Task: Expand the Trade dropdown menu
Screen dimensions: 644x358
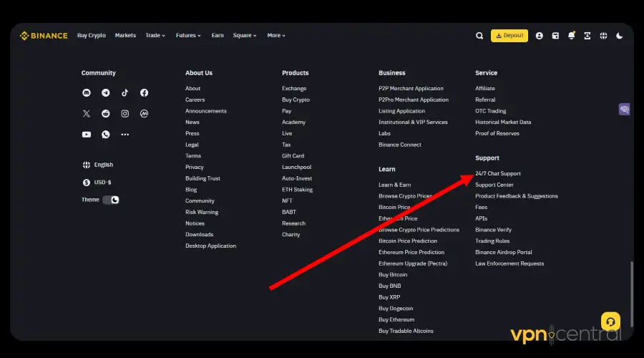Action: coord(155,36)
